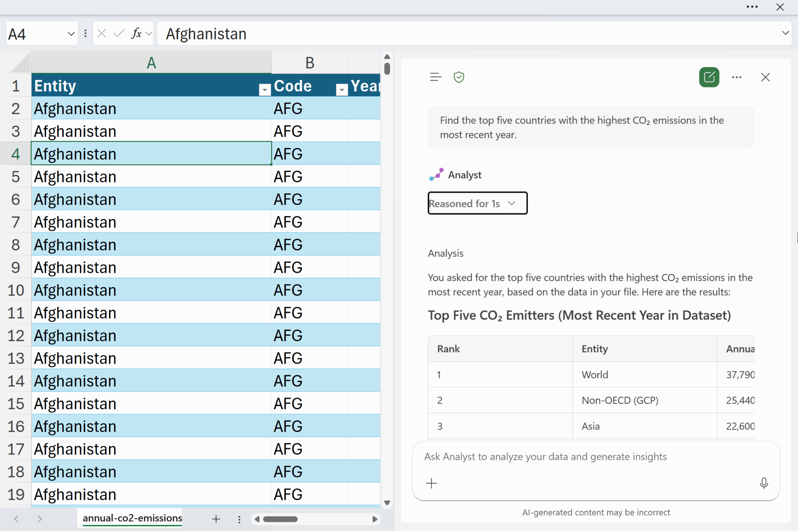The image size is (798, 532).
Task: Click next sheet navigation arrow
Action: click(40, 519)
